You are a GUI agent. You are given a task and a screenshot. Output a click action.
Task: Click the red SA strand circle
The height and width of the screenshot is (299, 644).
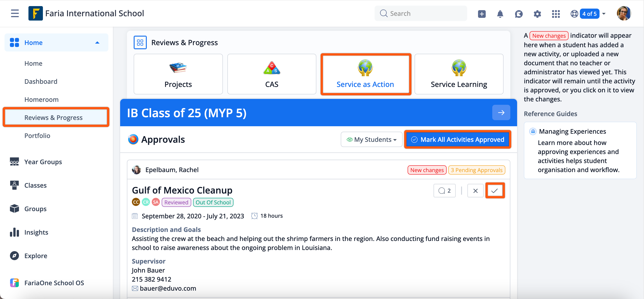[x=156, y=202]
